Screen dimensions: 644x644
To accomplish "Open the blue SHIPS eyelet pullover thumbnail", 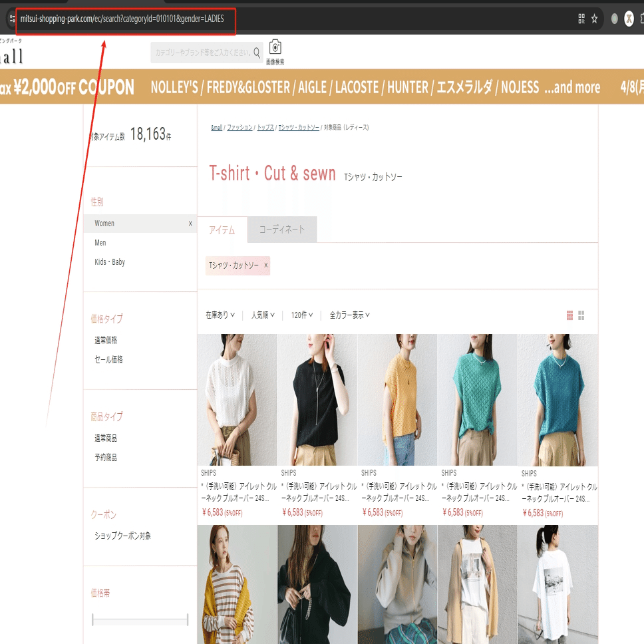I will click(558, 400).
